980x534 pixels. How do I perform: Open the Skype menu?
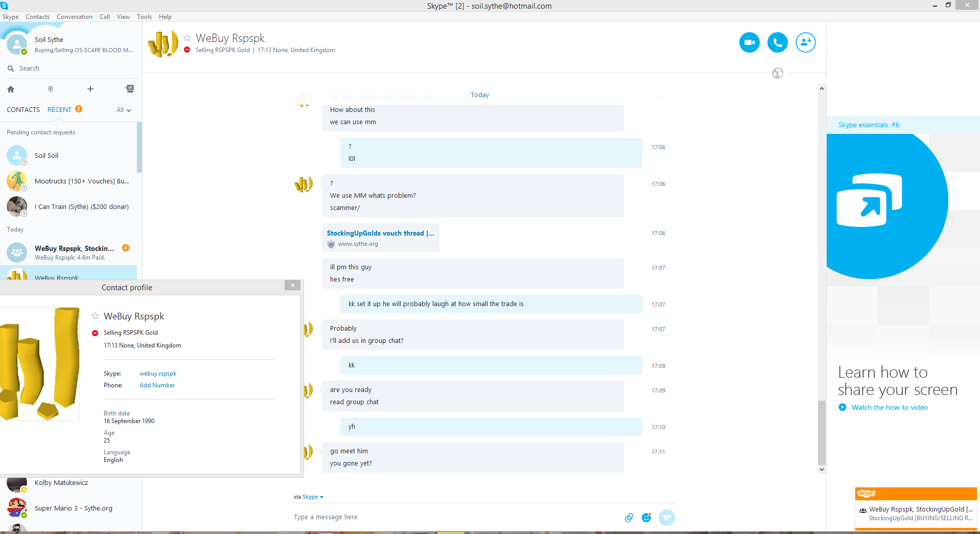(10, 17)
